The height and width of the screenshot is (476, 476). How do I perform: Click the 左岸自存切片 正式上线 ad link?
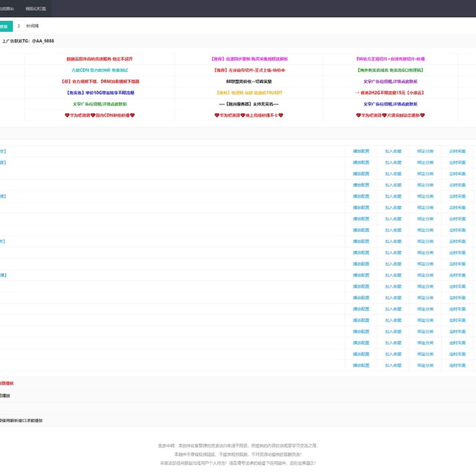click(249, 70)
